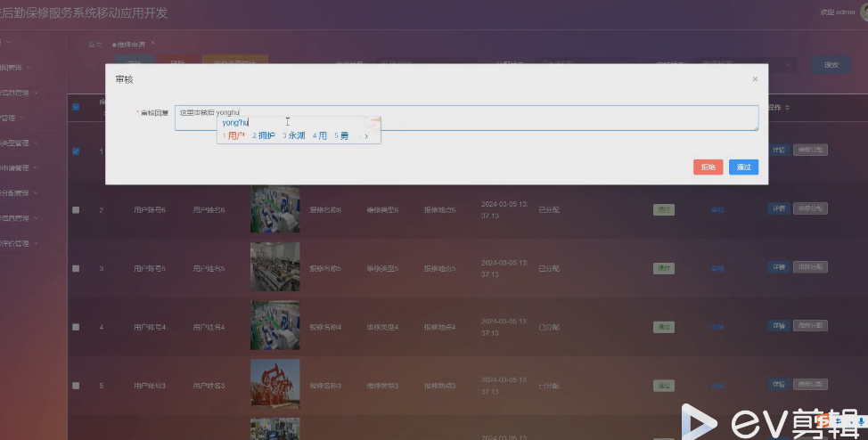Click the blue 通过 button in the dialog
This screenshot has height=440, width=868.
743,167
